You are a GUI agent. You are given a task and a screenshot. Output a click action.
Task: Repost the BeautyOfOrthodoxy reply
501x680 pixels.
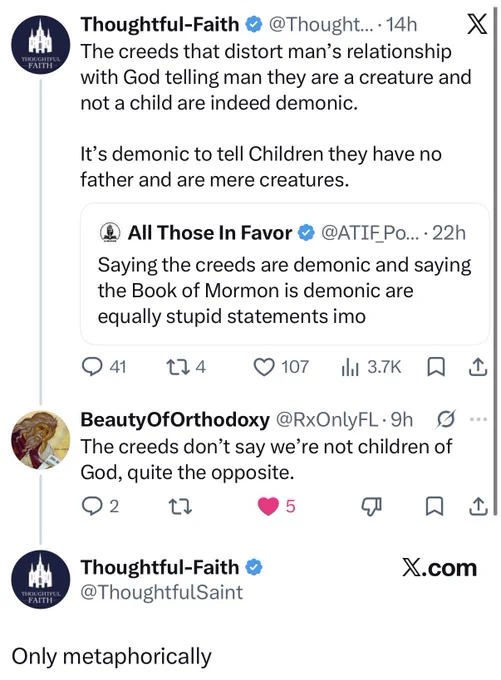pos(180,506)
